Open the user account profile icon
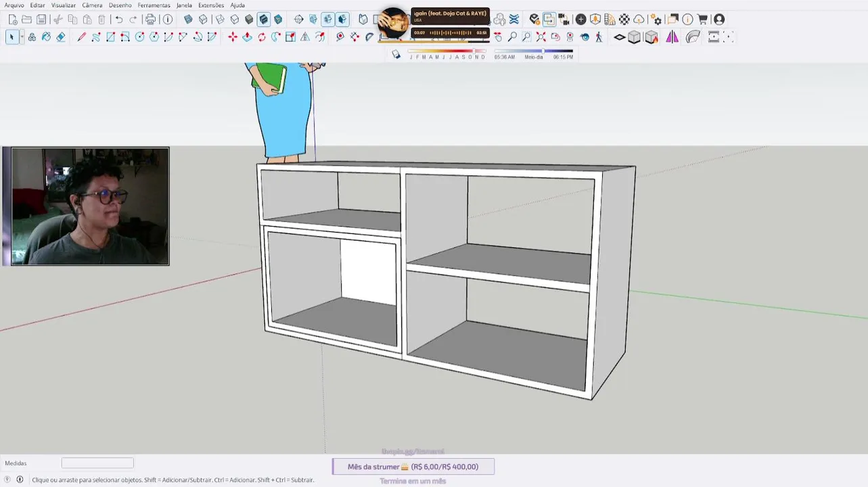 point(719,20)
